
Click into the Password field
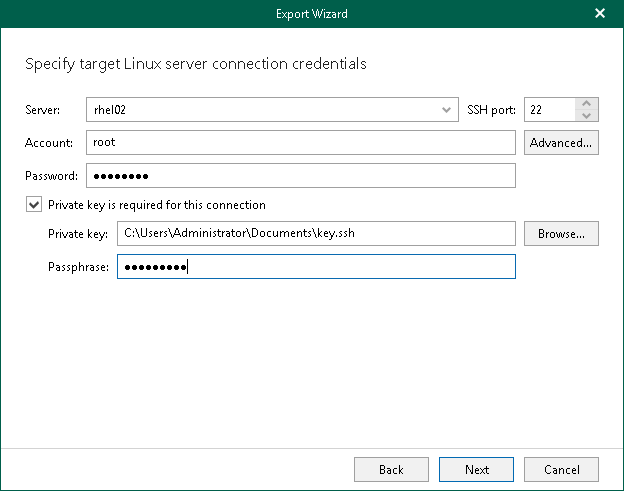click(x=300, y=176)
